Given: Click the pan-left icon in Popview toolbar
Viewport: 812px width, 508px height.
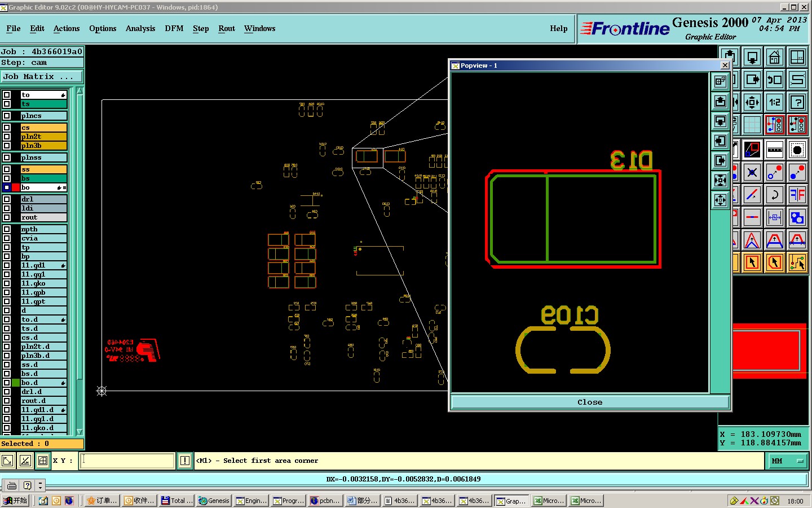Looking at the screenshot, I should coord(721,141).
